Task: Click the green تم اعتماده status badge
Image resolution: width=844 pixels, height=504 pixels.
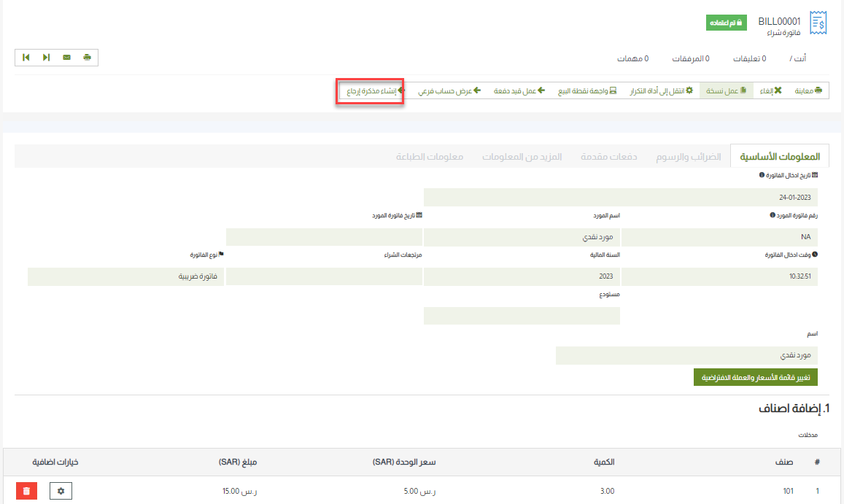Action: tap(727, 23)
